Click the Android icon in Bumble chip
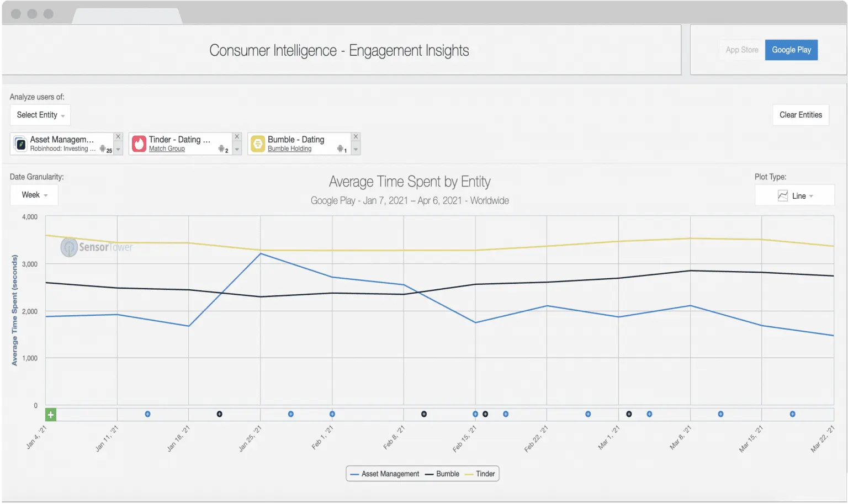The width and height of the screenshot is (848, 504). pos(340,148)
